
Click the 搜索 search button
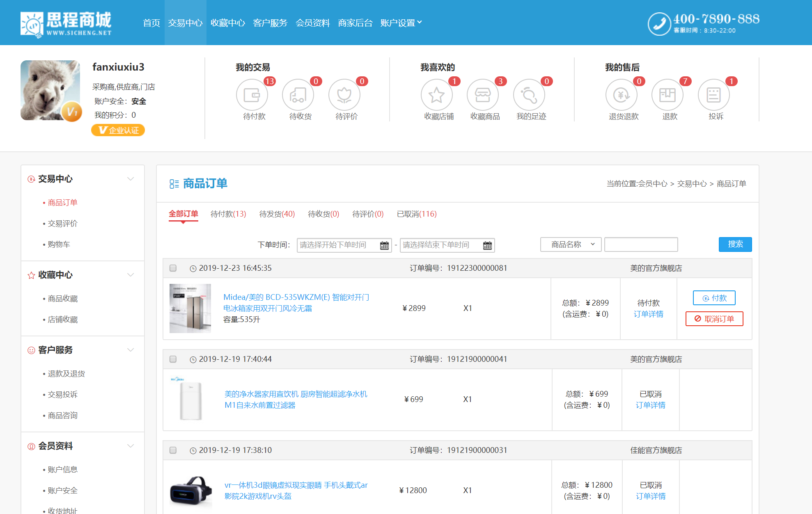(x=735, y=244)
